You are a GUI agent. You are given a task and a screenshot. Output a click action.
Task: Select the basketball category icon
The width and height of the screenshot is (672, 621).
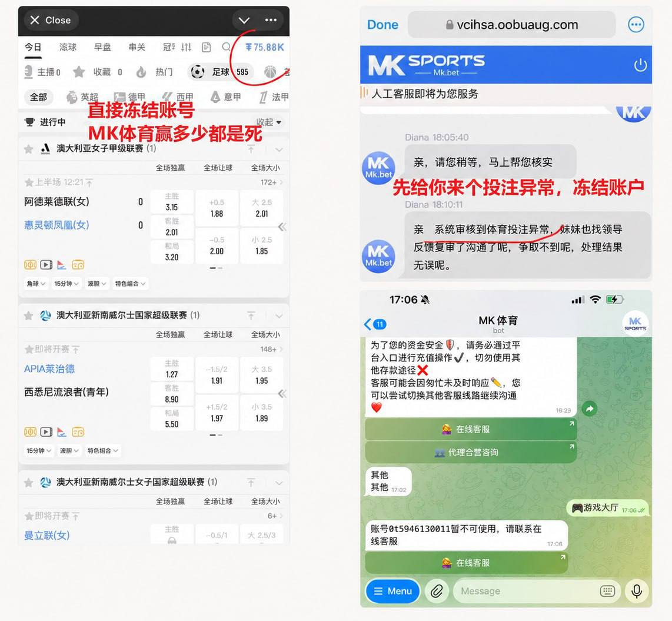[271, 72]
